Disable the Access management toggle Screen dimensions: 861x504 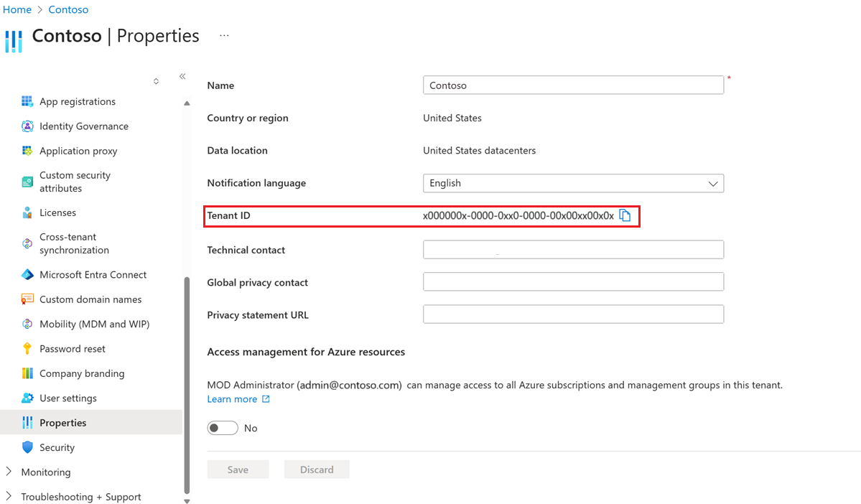click(223, 427)
